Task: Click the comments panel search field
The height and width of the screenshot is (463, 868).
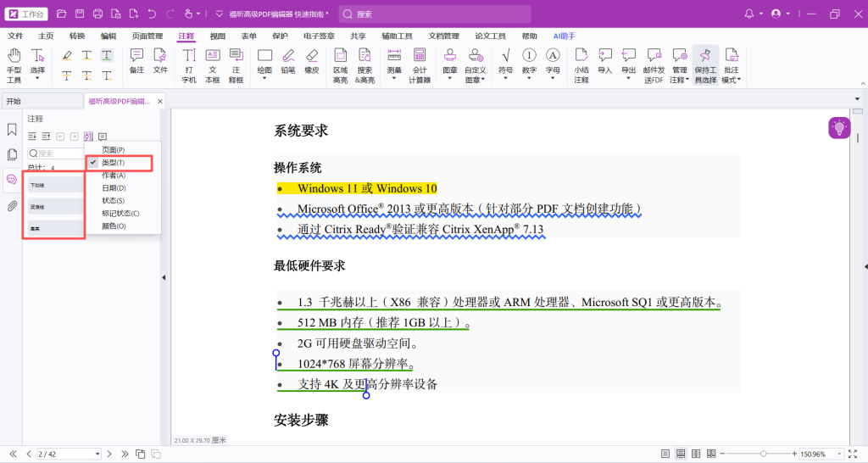Action: [x=55, y=153]
